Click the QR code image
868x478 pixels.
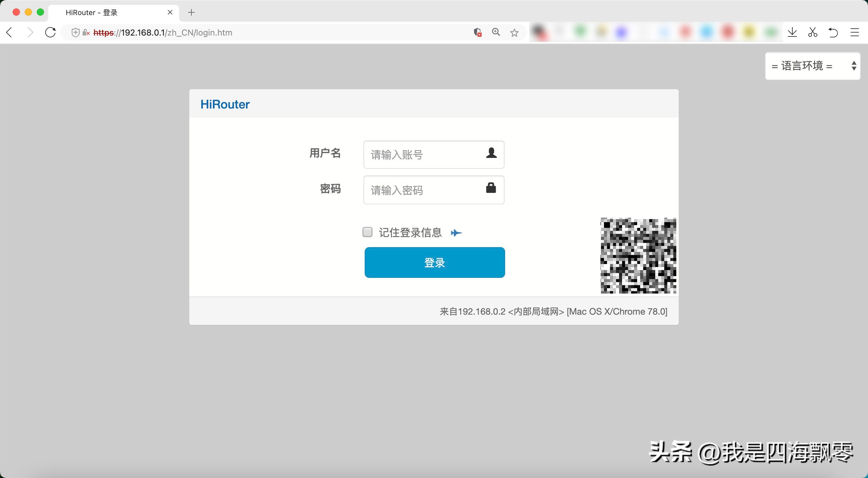[638, 256]
